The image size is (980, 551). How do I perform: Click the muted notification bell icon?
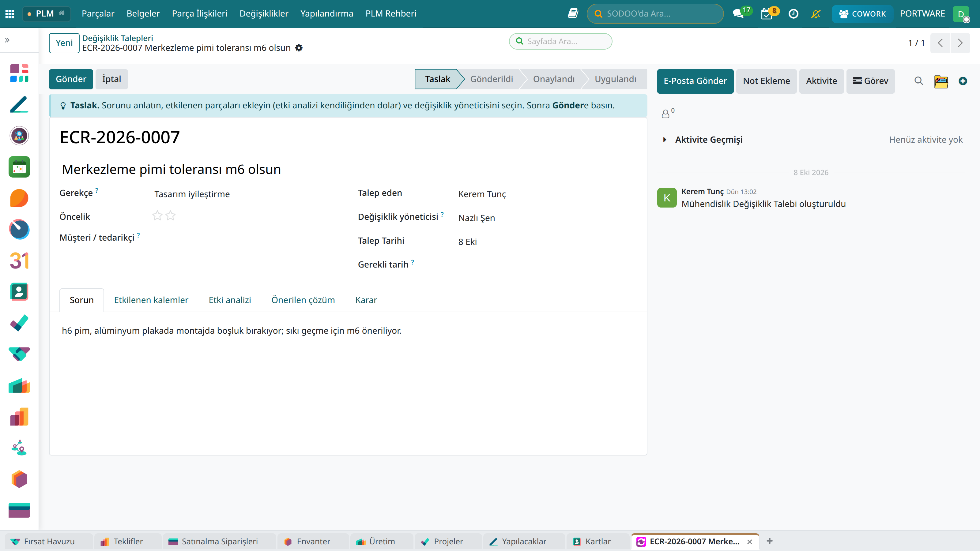(815, 14)
